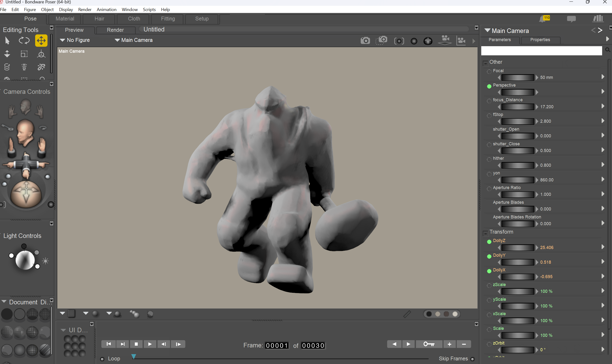The image size is (612, 364).
Task: Collapse the Other parameter group
Action: 485,63
